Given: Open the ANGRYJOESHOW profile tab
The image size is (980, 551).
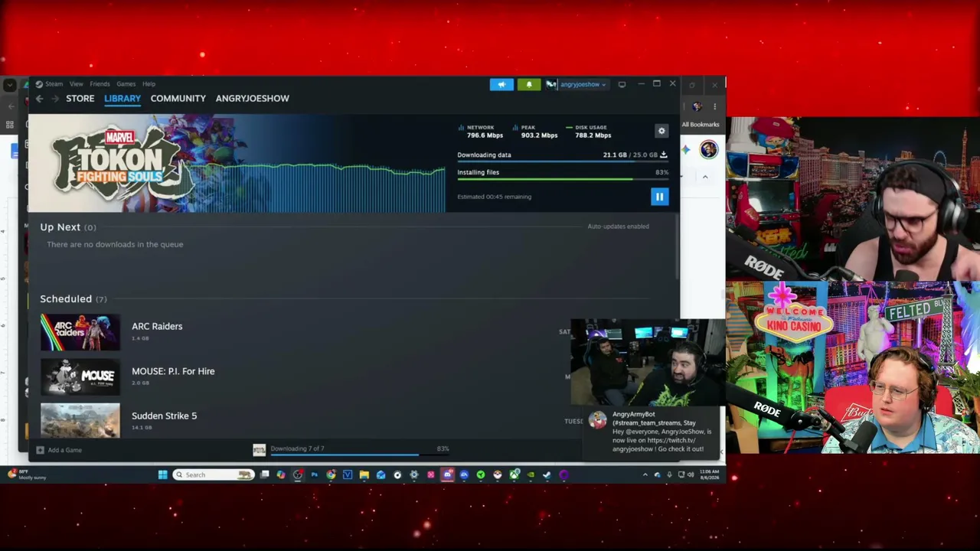Looking at the screenshot, I should (x=253, y=98).
